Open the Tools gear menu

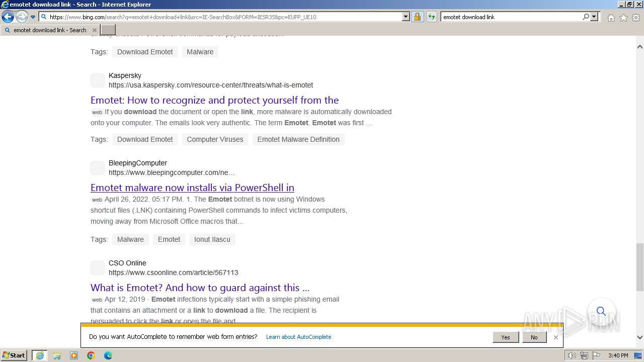[x=636, y=18]
